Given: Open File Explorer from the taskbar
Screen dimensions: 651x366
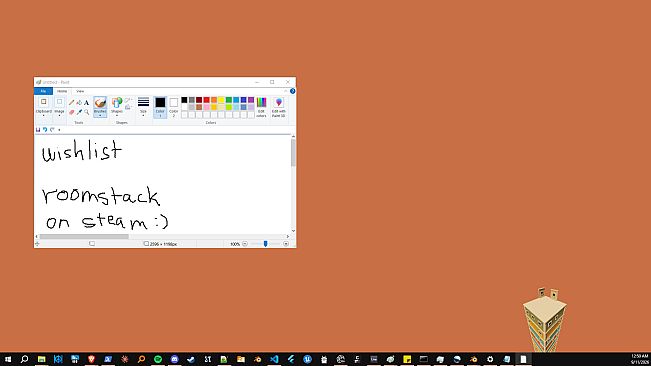Looking at the screenshot, I should [42, 359].
